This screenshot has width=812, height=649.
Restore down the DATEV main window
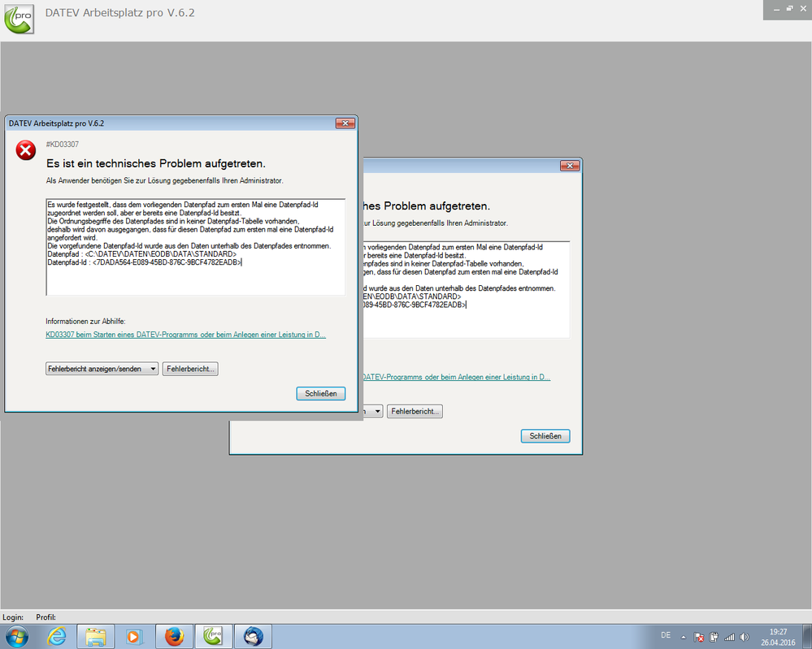coord(789,9)
